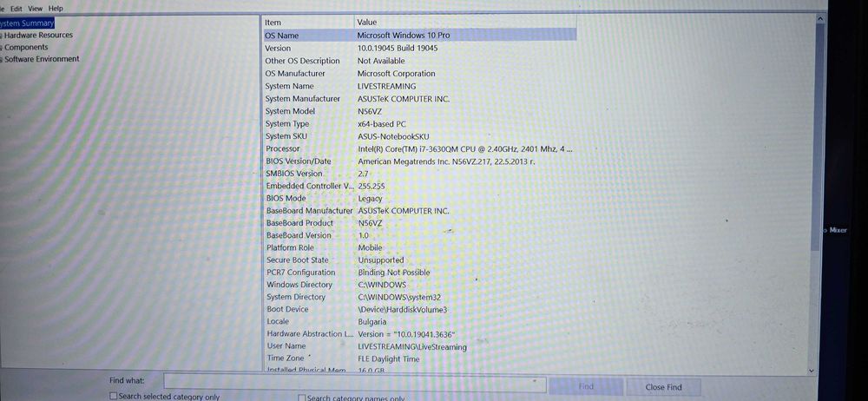Click N56VZ value in BaseBoard Product row
868x401 pixels.
tap(371, 223)
